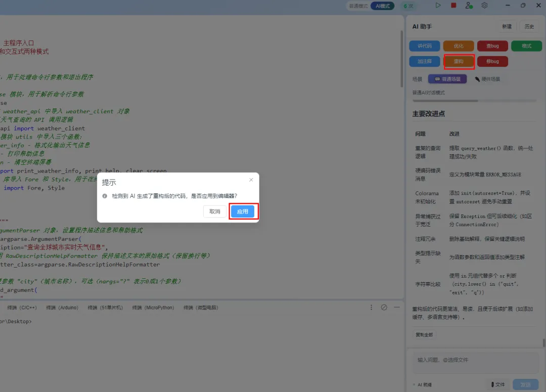Click the argparse.ArgumentParser( code line
The width and height of the screenshot is (546, 392).
coord(41,239)
